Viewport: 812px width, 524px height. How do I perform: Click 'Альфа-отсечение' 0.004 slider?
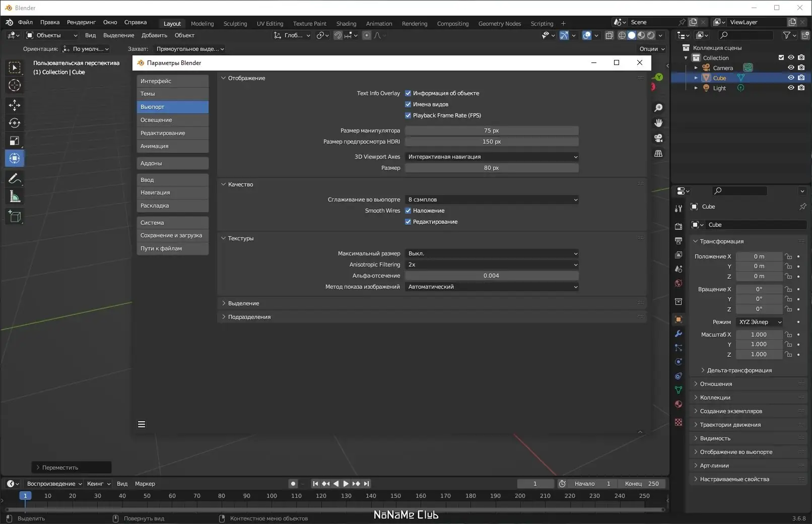click(x=492, y=276)
